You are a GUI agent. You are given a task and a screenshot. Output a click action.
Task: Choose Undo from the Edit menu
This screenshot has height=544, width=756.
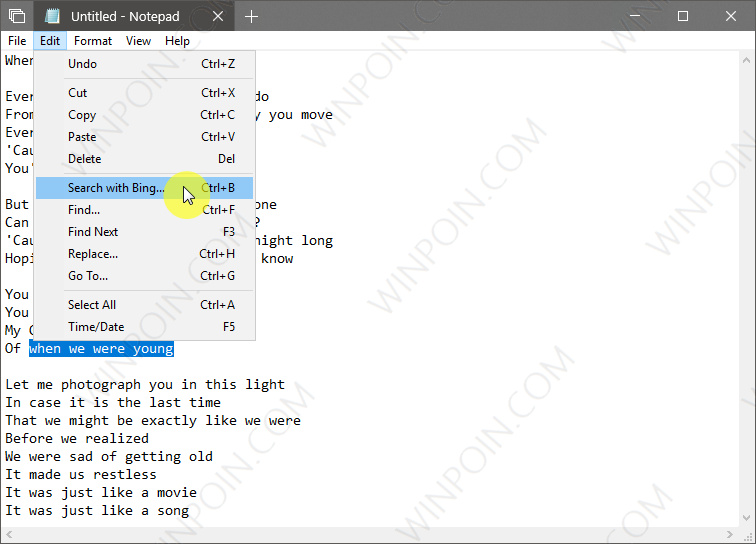pyautogui.click(x=145, y=64)
